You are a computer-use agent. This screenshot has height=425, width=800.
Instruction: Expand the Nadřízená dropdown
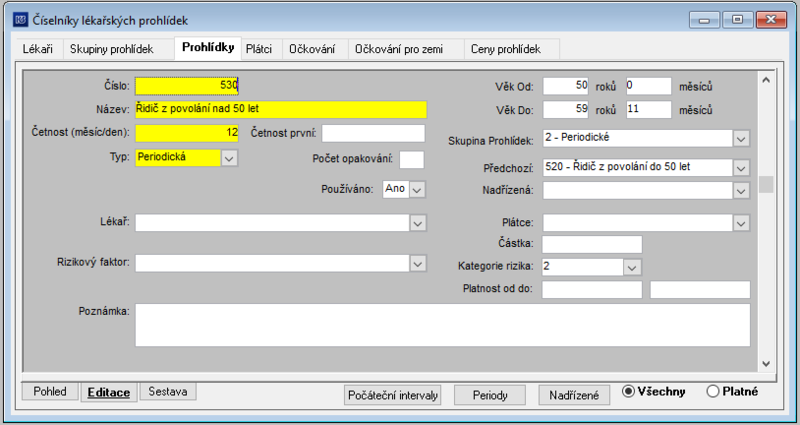point(742,191)
